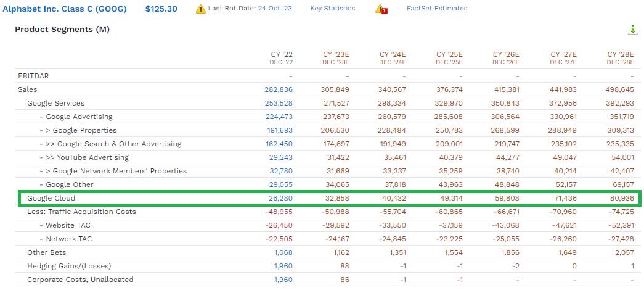Click Less: Traffic Acquisition Costs row
Screen dimensions: 644x290
pos(81,212)
